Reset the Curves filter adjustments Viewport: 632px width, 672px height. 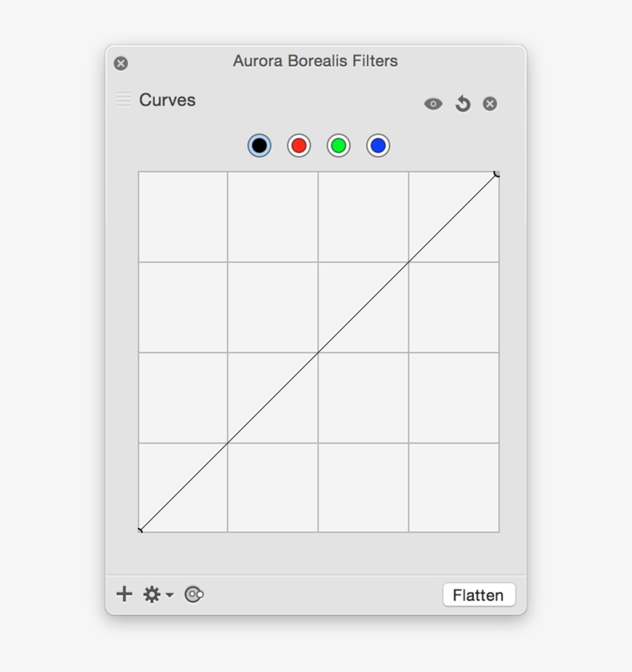(462, 103)
